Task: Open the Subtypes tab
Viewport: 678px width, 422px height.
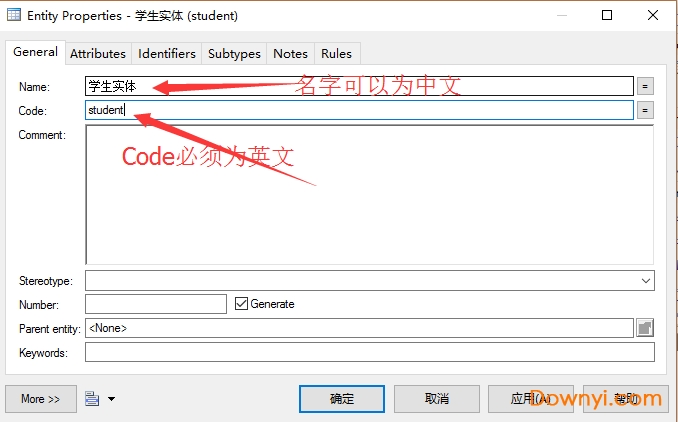Action: point(234,54)
